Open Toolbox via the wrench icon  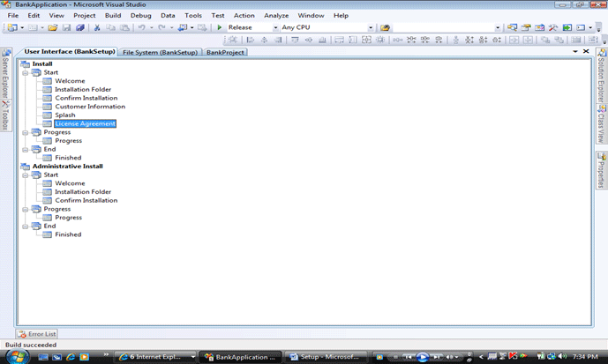click(553, 27)
